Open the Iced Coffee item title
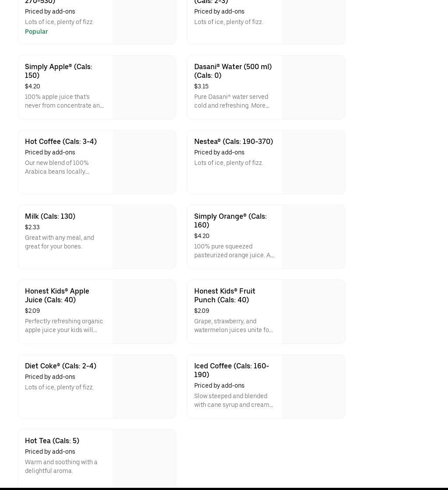 pos(231,370)
